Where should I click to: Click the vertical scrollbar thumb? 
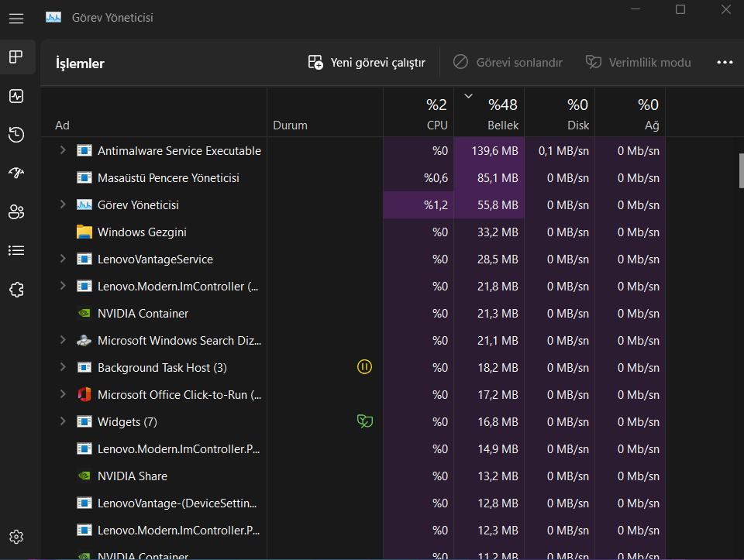741,170
